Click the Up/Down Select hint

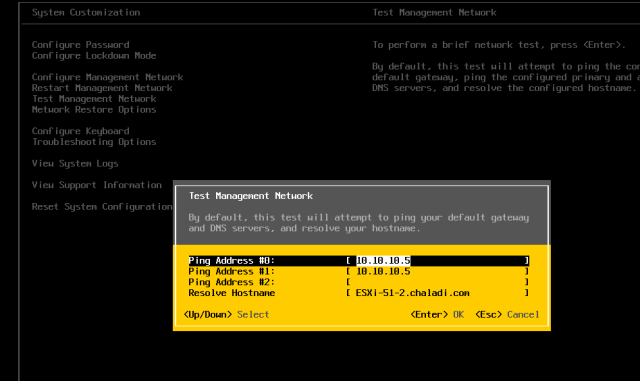click(227, 314)
